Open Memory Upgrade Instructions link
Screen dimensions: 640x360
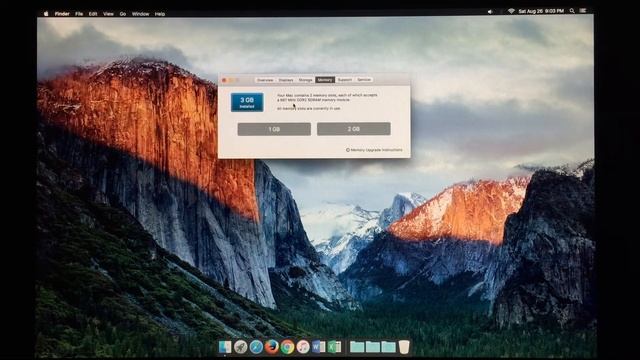point(374,150)
